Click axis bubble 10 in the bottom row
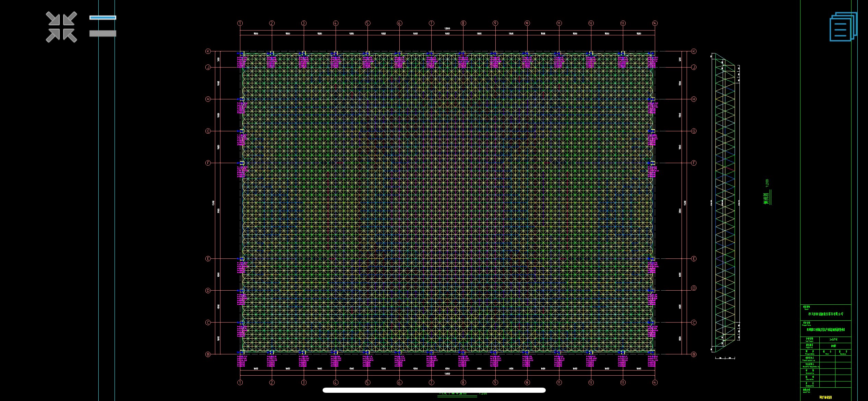Screen dimensions: 868x401 [x=527, y=382]
